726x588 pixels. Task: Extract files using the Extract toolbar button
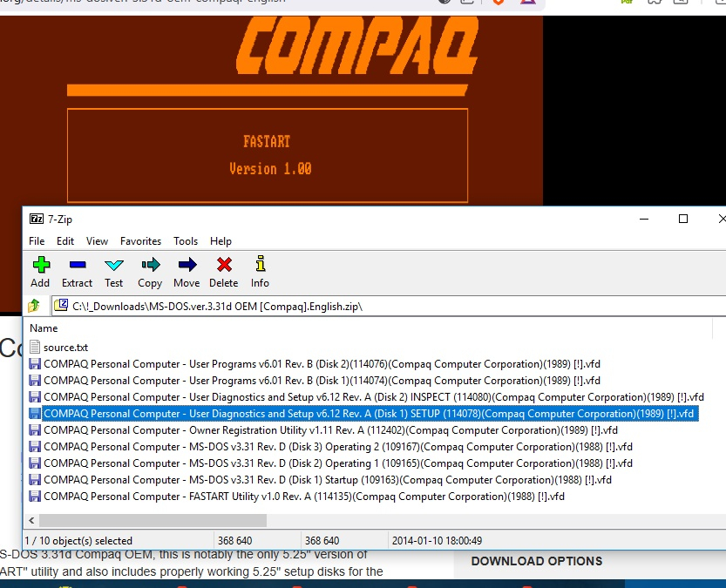point(78,272)
